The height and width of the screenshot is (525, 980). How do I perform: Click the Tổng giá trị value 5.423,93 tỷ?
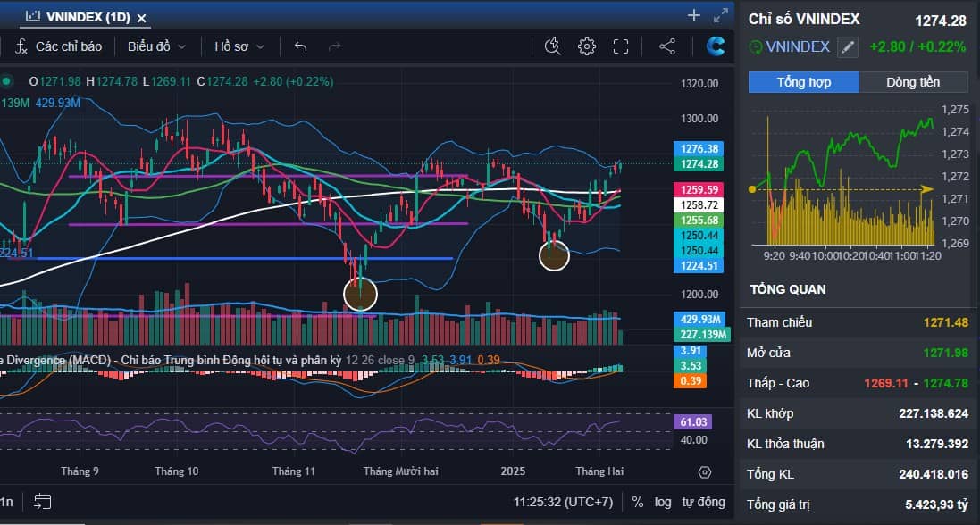point(937,504)
